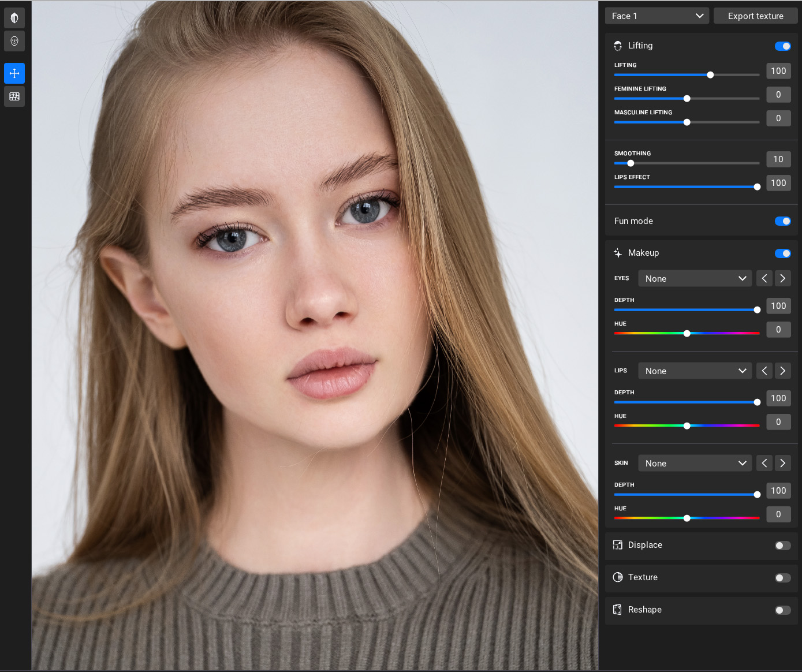Click the Skin Hue rainbow slider

point(687,518)
